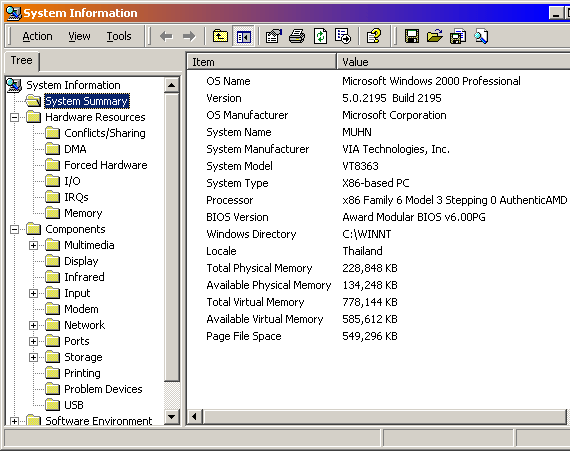
Task: Click the Back arrow toolbar icon
Action: click(166, 36)
